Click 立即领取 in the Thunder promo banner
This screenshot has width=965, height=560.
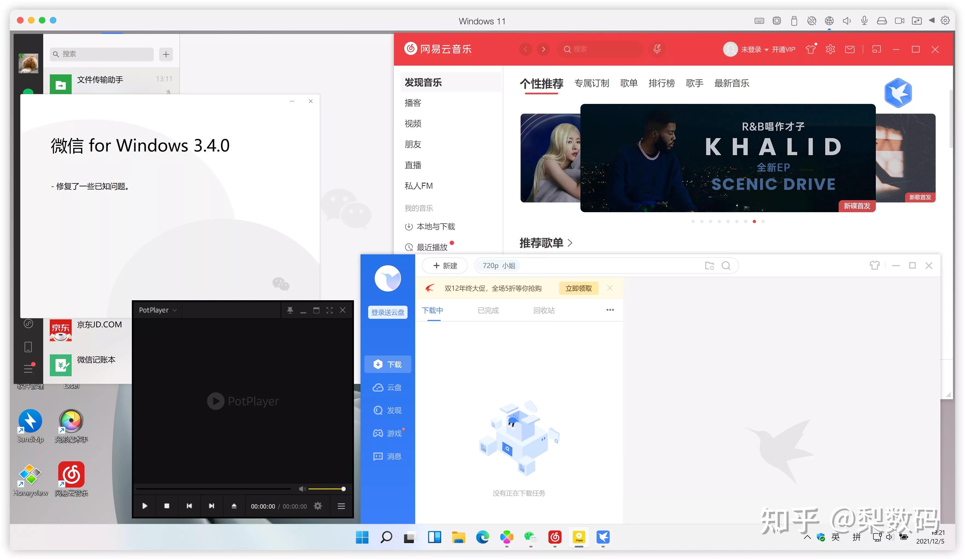point(578,288)
